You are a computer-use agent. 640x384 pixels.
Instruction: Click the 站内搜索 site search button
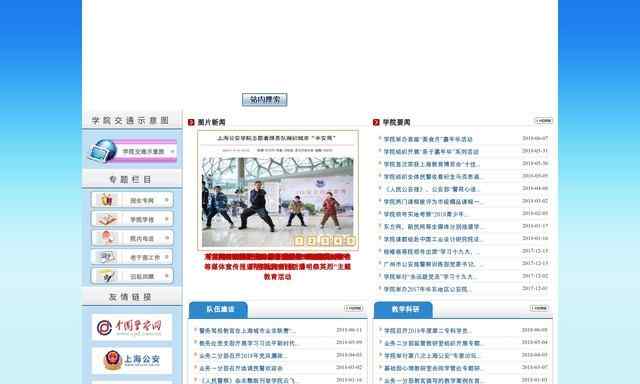pyautogui.click(x=264, y=100)
